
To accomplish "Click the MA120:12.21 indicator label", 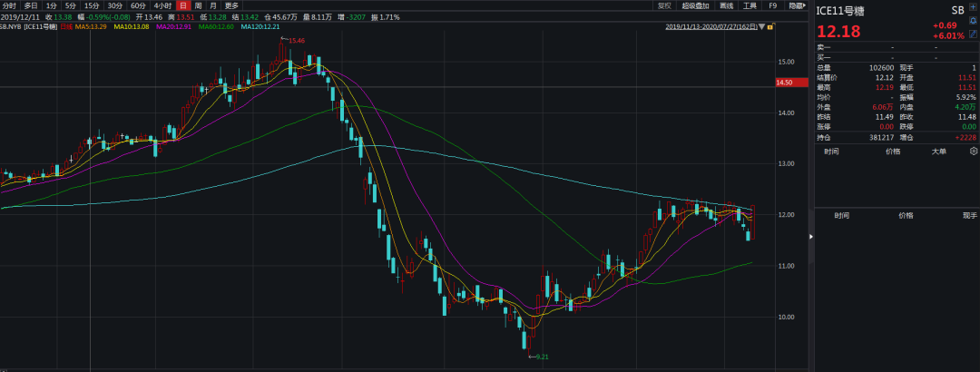I will (x=261, y=27).
